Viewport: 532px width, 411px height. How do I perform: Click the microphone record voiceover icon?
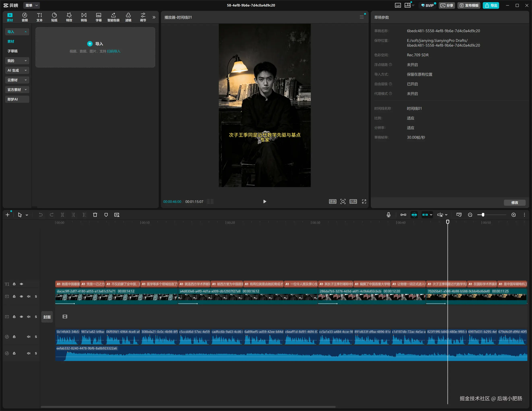point(388,215)
